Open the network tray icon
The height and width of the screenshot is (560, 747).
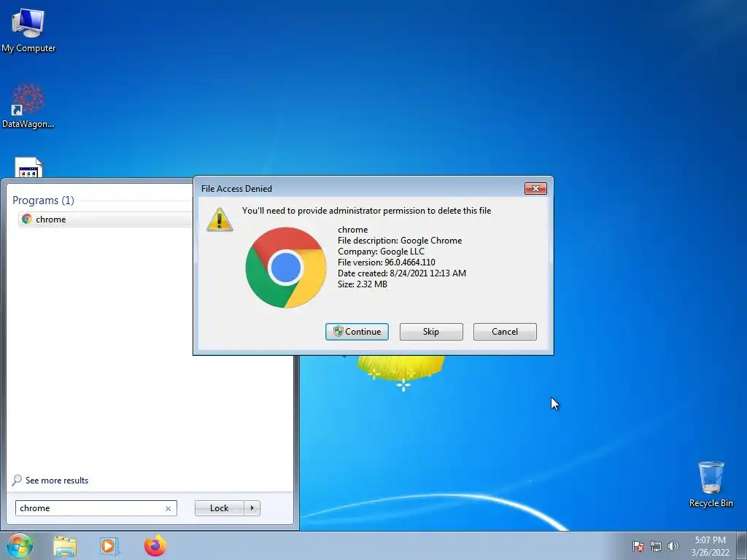tap(656, 546)
